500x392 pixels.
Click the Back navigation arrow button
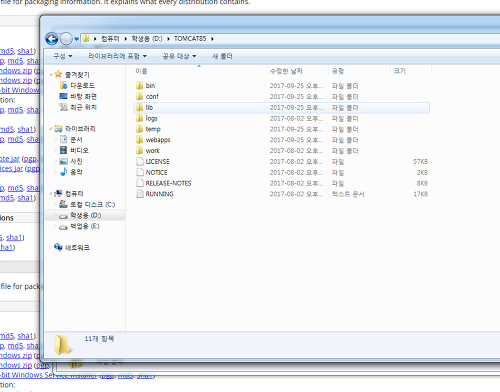pos(52,39)
